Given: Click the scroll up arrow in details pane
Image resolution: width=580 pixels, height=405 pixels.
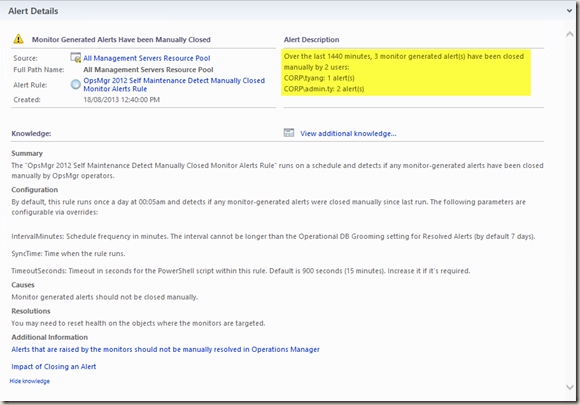Looking at the screenshot, I should click(x=570, y=34).
